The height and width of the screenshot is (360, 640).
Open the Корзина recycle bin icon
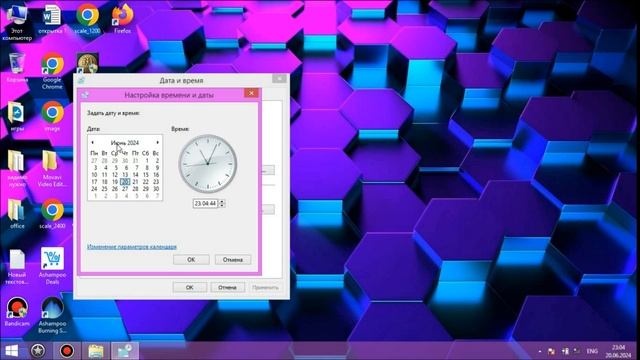[x=17, y=68]
